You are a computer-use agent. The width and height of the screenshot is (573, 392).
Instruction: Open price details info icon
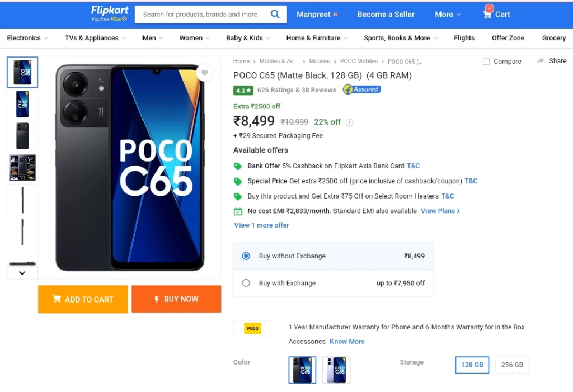349,122
